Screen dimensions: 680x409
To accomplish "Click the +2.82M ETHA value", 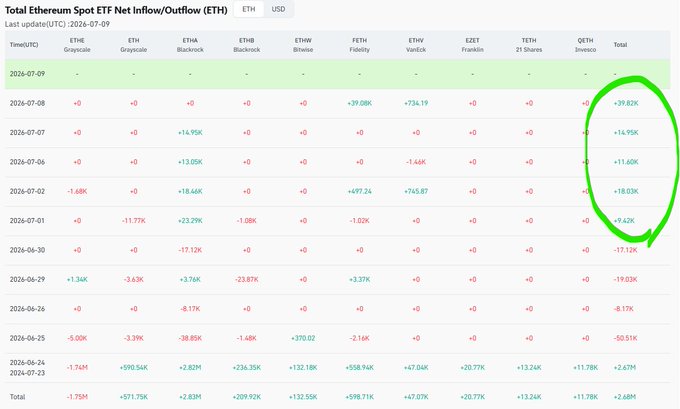I will (x=190, y=368).
